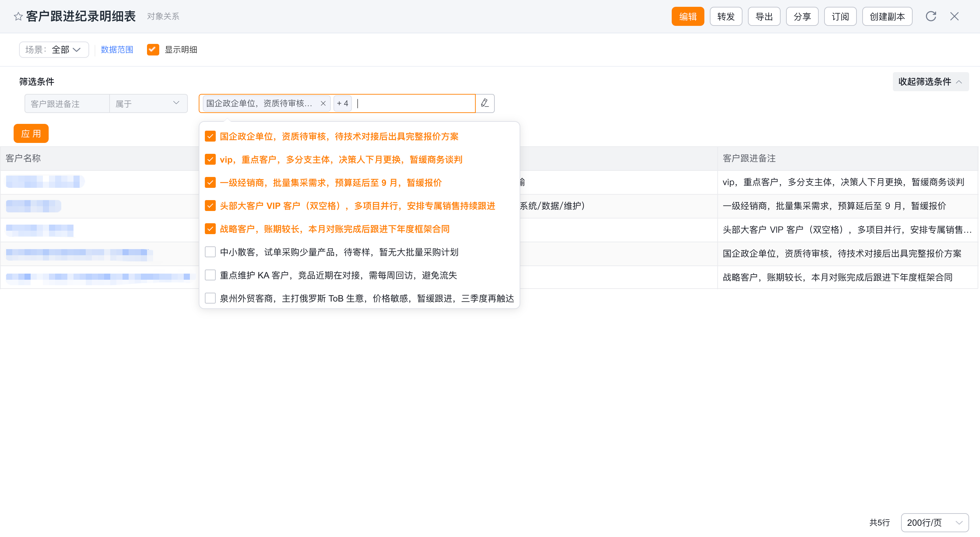Click the 创建副本 button
The width and height of the screenshot is (980, 537).
pos(887,16)
